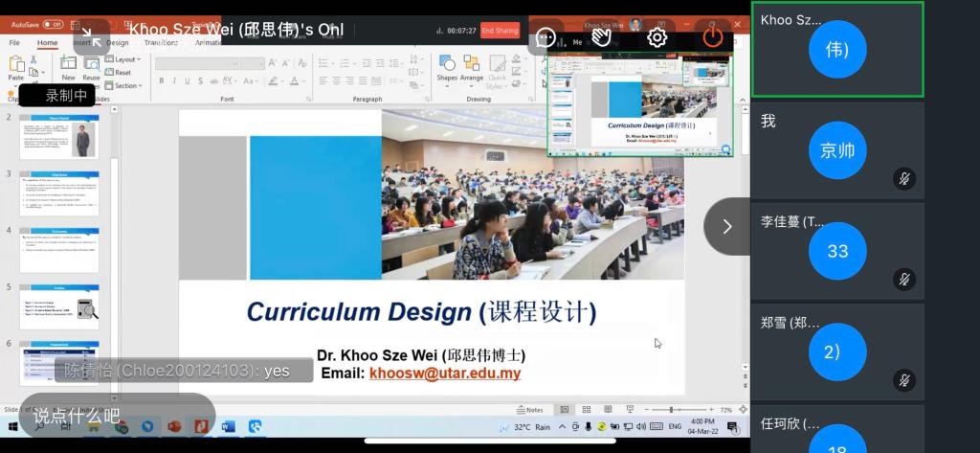The height and width of the screenshot is (453, 980).
Task: Toggle the Notes pane button
Action: coord(530,410)
